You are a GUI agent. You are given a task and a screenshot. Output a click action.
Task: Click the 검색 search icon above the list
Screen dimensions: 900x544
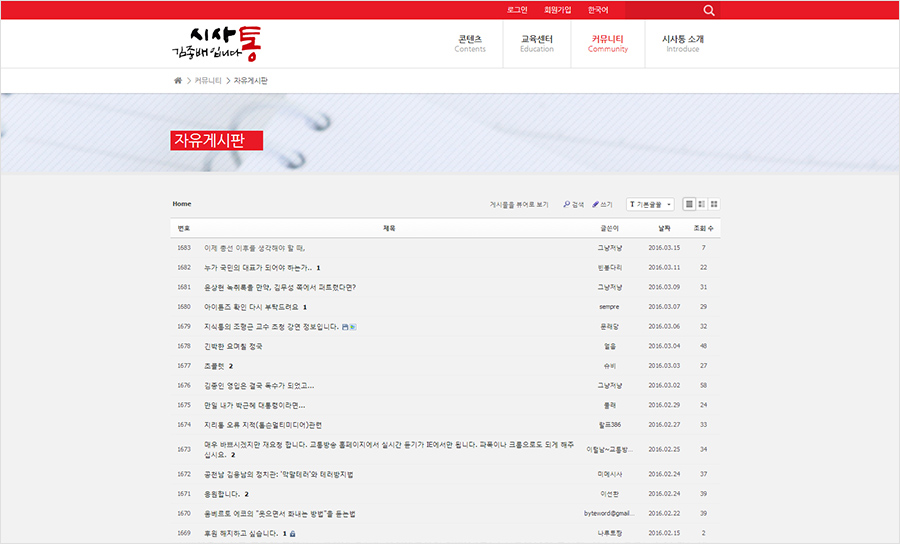(567, 204)
